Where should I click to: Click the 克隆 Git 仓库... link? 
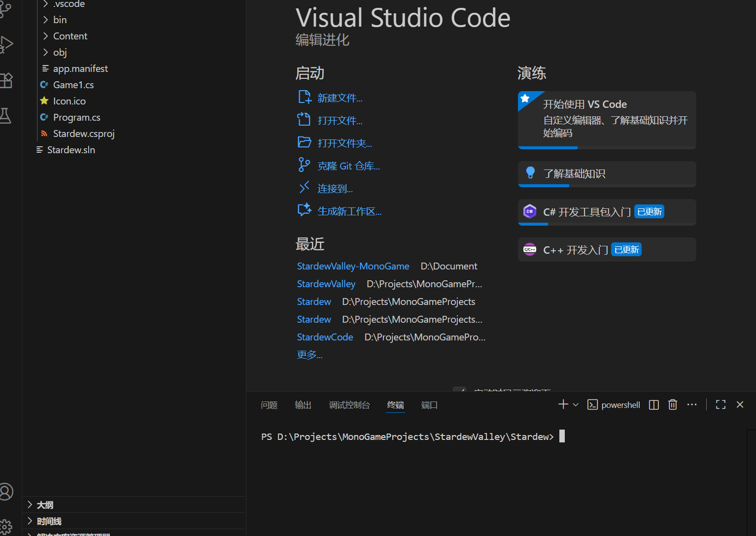pyautogui.click(x=349, y=166)
